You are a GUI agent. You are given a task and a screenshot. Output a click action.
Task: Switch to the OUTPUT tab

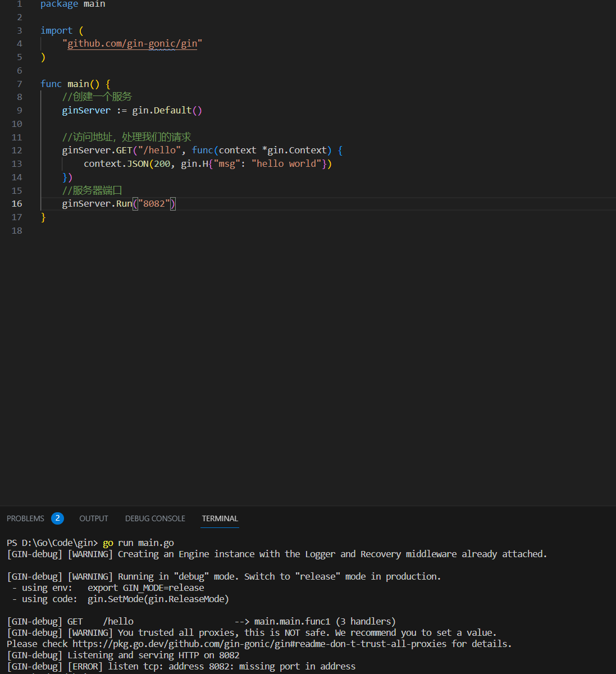tap(94, 518)
